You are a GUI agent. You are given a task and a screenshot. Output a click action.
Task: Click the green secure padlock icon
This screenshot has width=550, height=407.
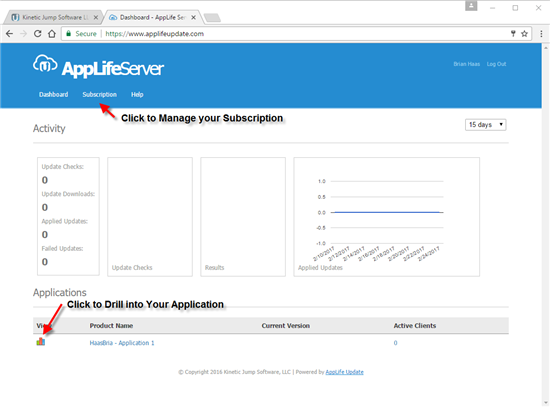click(69, 34)
